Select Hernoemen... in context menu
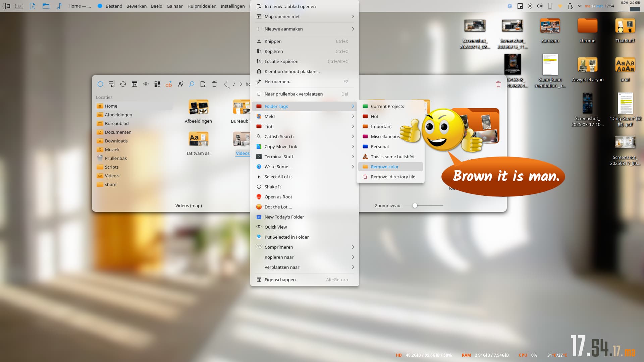 (x=305, y=81)
